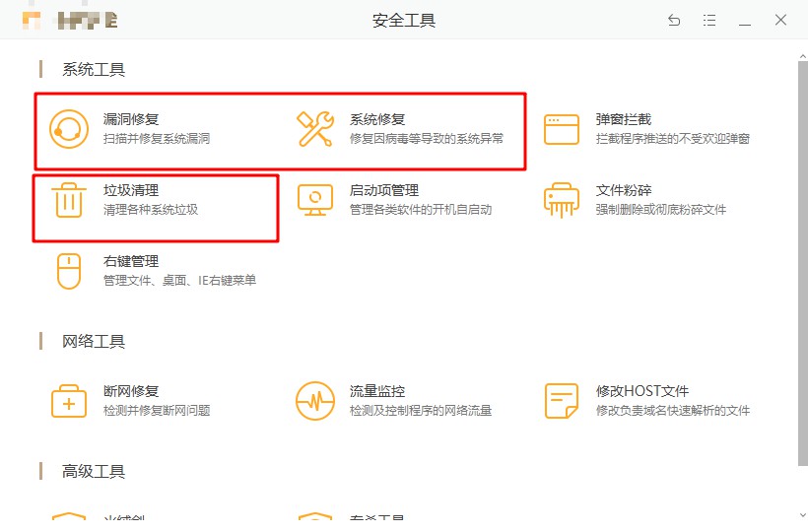Click the 文件粉碎 shredder icon
The image size is (808, 532).
coord(562,200)
